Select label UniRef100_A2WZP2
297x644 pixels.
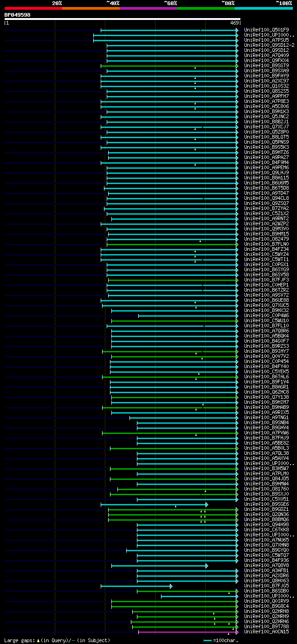coord(266,223)
